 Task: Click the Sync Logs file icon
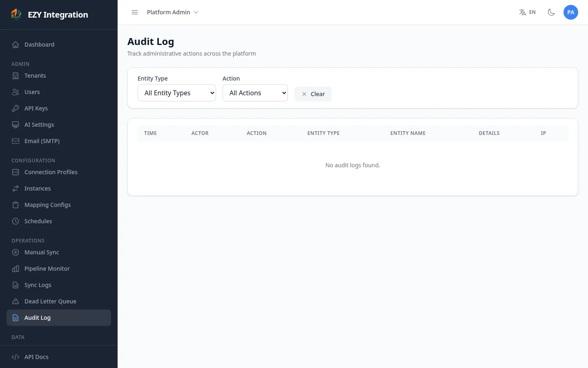pos(16,285)
